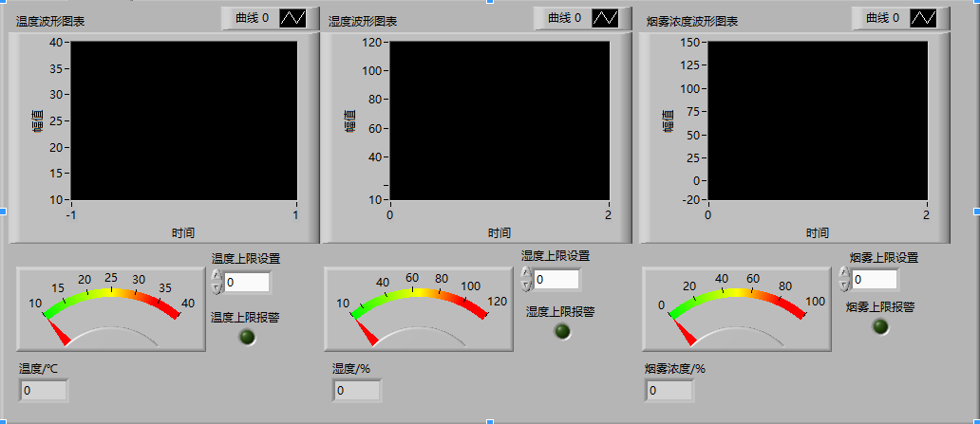The height and width of the screenshot is (424, 980).
Task: Click the 时间 axis label under the smoke chart
Action: (818, 233)
